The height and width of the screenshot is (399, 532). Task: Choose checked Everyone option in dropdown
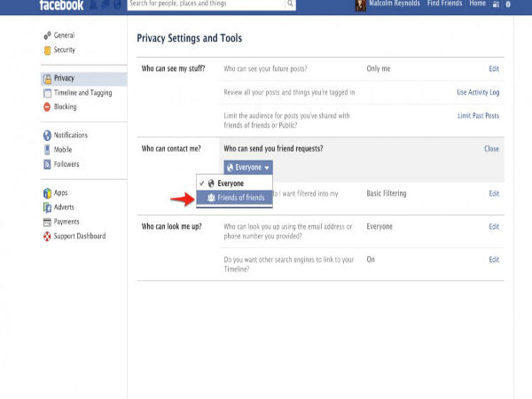pos(234,184)
